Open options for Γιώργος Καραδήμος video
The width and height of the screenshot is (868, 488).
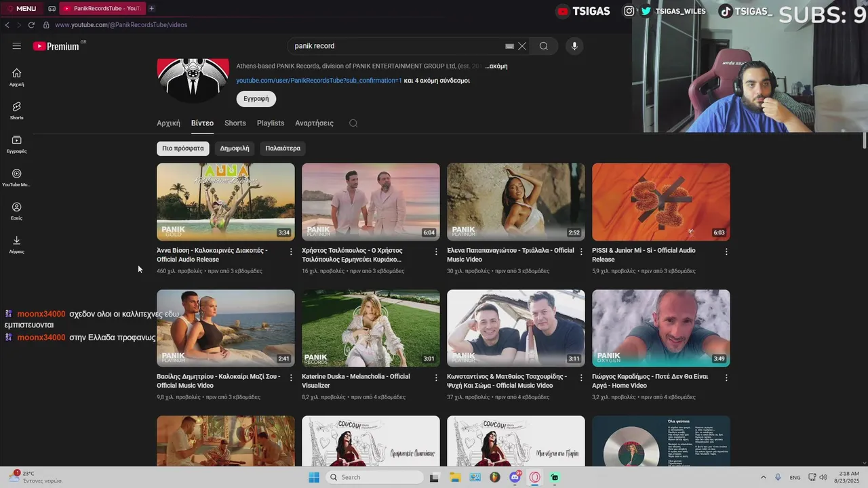pyautogui.click(x=726, y=378)
